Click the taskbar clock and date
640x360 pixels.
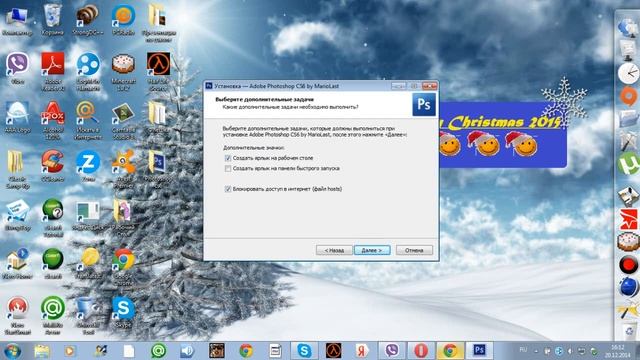(x=618, y=351)
